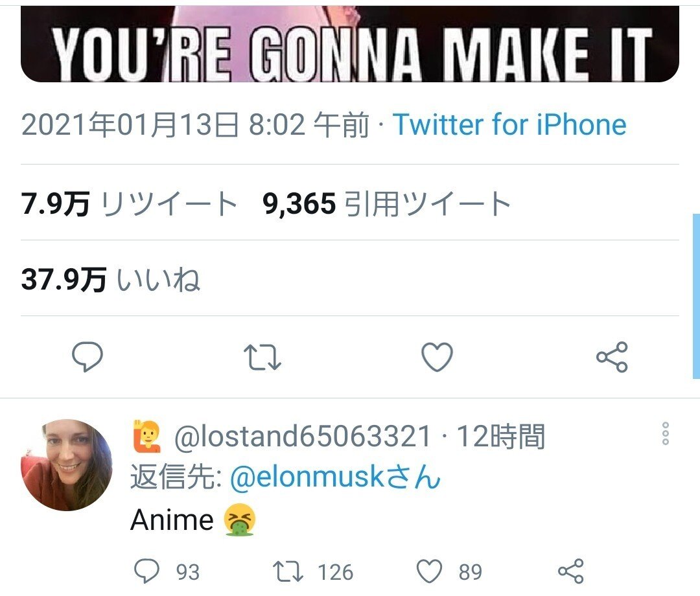The width and height of the screenshot is (700, 596).
Task: Show the 37.9万 likes list
Action: (x=111, y=280)
